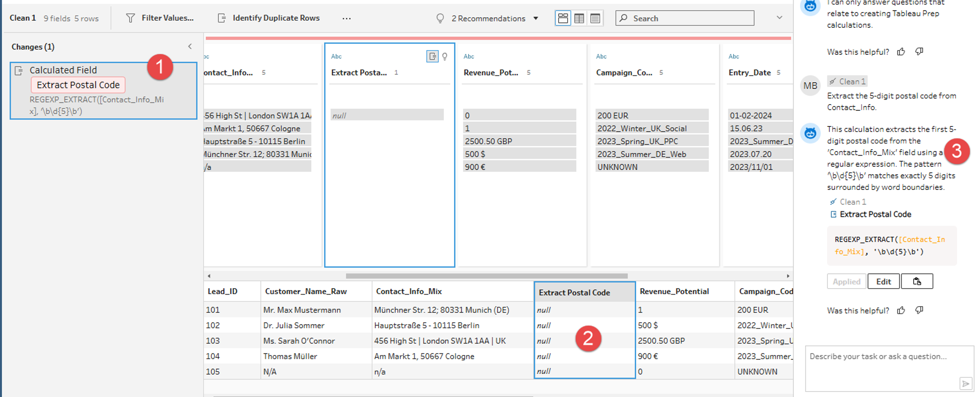Switch to list view
980x397 pixels.
(595, 18)
